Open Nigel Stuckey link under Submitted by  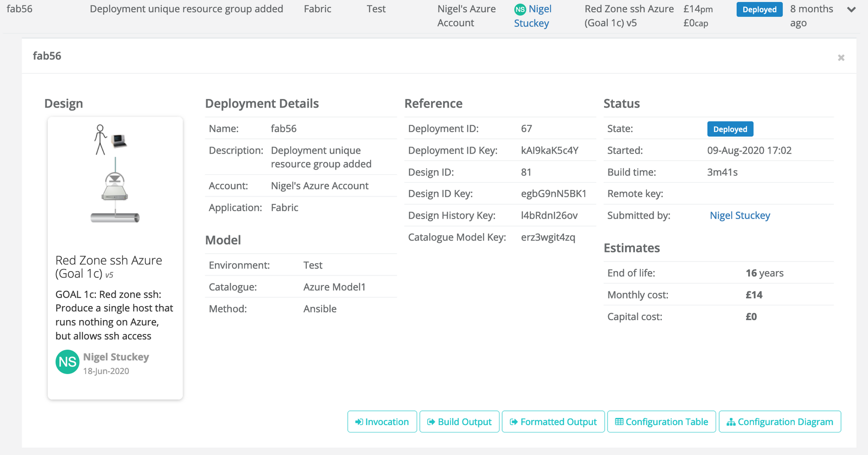(x=740, y=216)
